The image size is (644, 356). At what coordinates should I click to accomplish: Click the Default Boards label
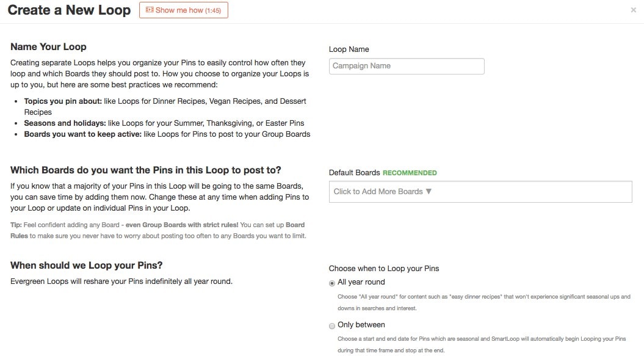tap(354, 173)
